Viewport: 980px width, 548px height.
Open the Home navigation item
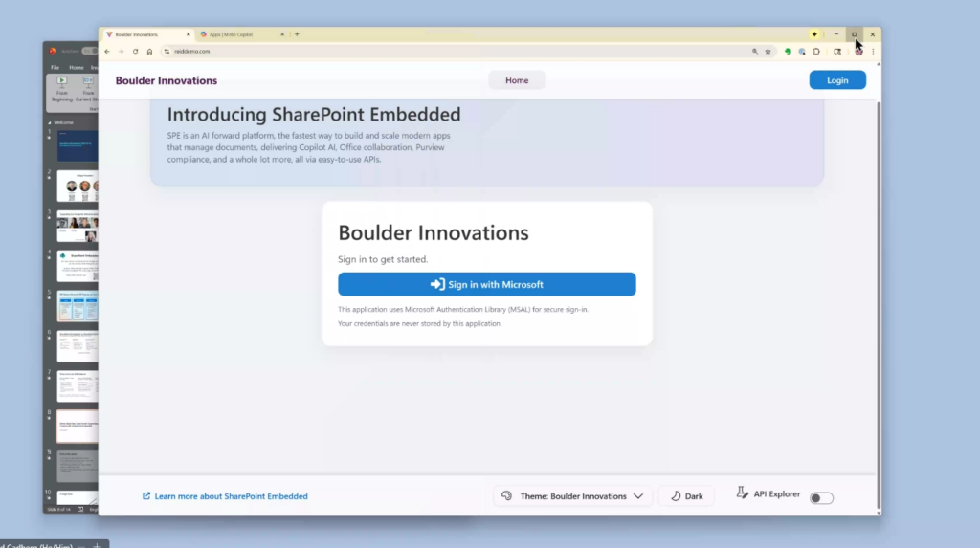click(x=517, y=80)
